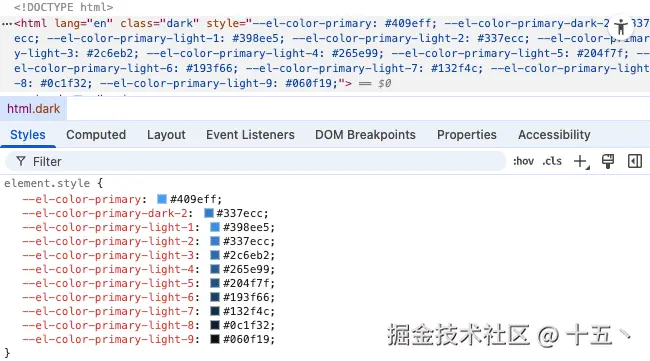Image resolution: width=650 pixels, height=361 pixels.
Task: Click the html.dark breadcrumb
Action: tap(34, 109)
